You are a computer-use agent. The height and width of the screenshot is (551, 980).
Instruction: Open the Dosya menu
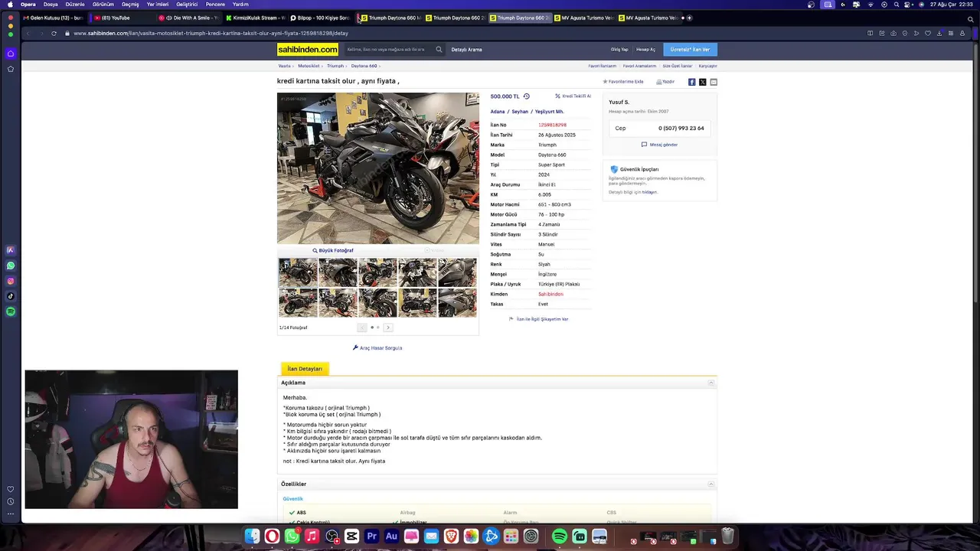point(51,4)
